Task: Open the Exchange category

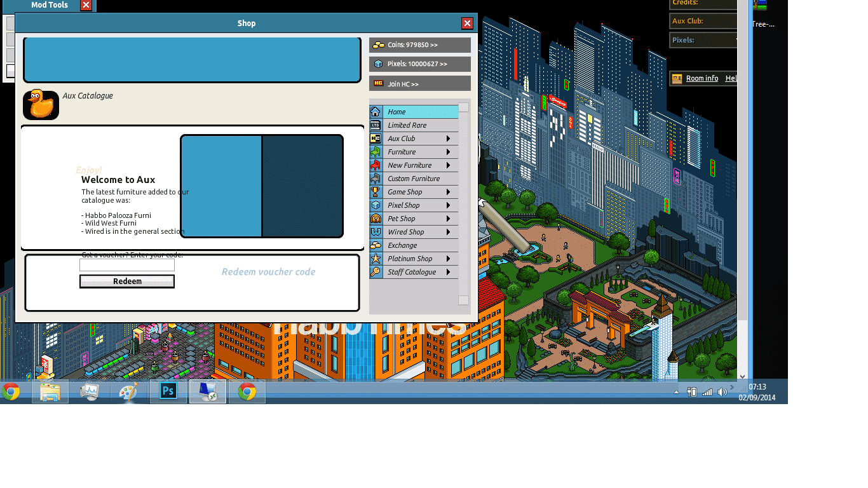Action: point(414,245)
